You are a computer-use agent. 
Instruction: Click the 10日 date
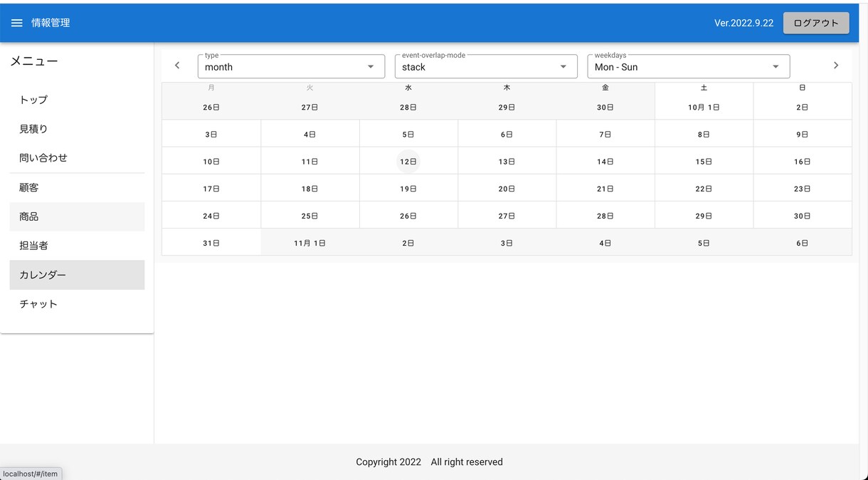coord(211,162)
